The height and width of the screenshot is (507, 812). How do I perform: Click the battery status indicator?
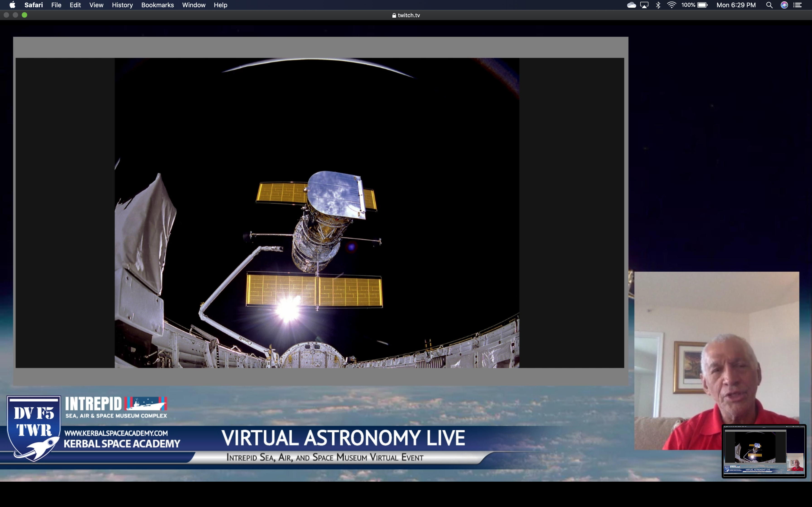pyautogui.click(x=702, y=5)
